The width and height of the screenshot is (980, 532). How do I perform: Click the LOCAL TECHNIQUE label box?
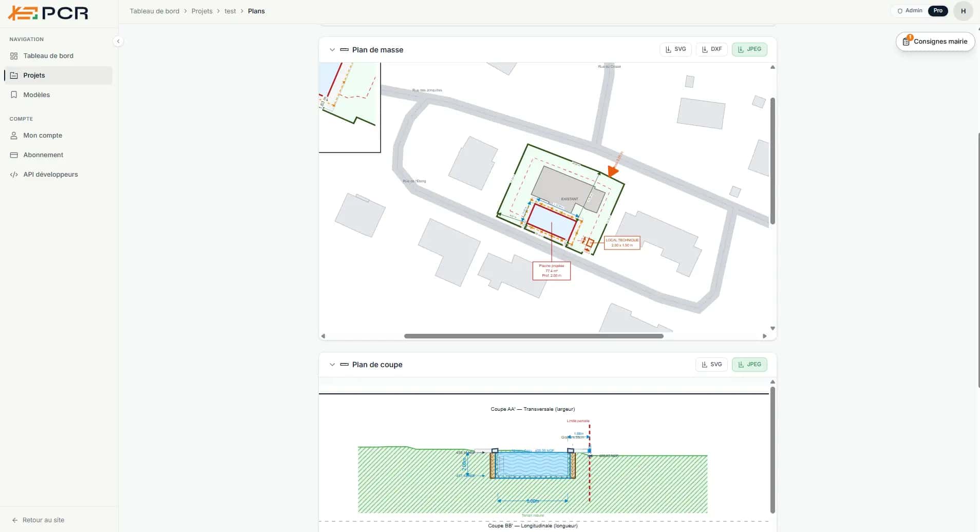click(x=622, y=243)
